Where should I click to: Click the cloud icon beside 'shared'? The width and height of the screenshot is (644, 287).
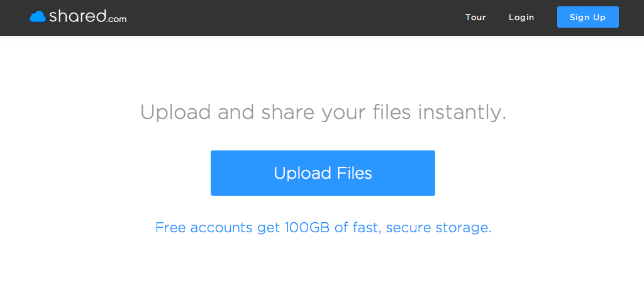38,17
